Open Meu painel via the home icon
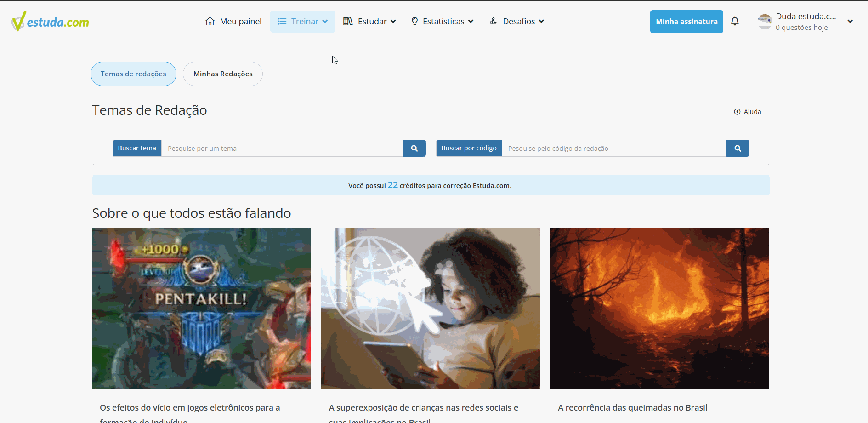The image size is (868, 423). (x=210, y=21)
